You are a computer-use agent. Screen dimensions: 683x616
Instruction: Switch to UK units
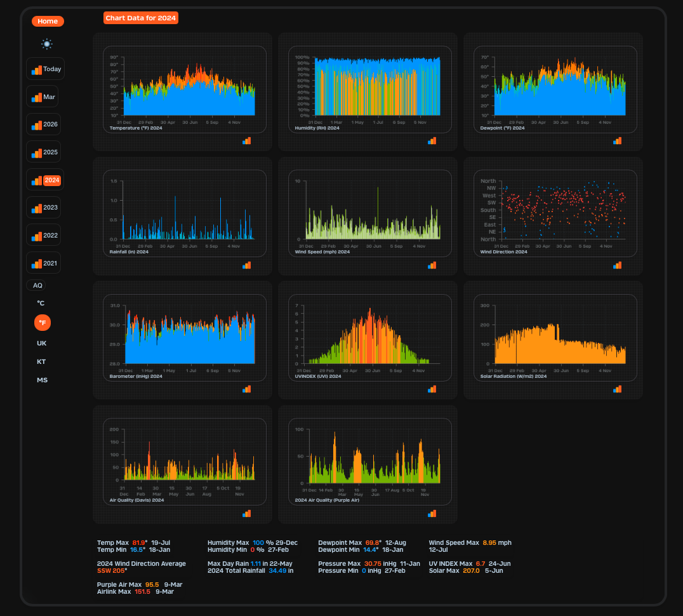point(42,344)
